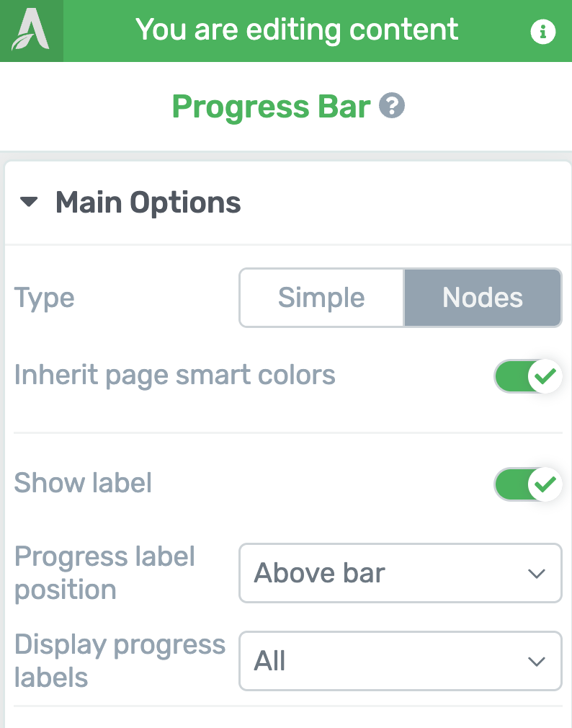The height and width of the screenshot is (728, 572).
Task: Click the green checkmark knob for Show label
Action: coord(545,484)
